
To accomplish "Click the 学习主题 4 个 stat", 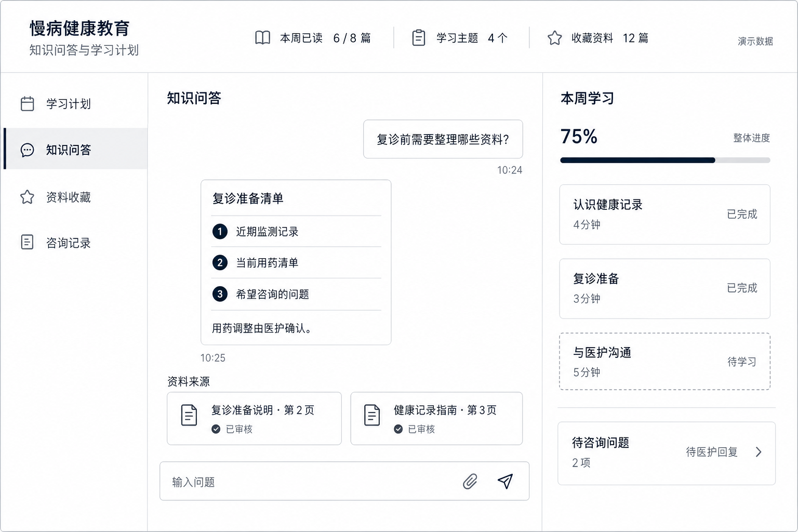I will [x=460, y=38].
